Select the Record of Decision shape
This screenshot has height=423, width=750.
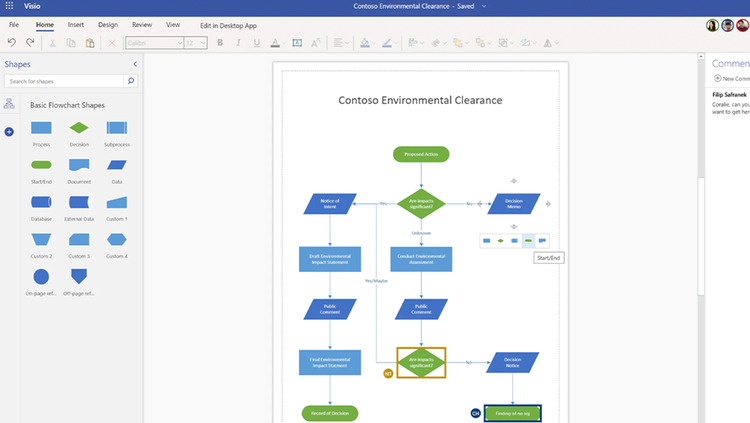click(330, 413)
